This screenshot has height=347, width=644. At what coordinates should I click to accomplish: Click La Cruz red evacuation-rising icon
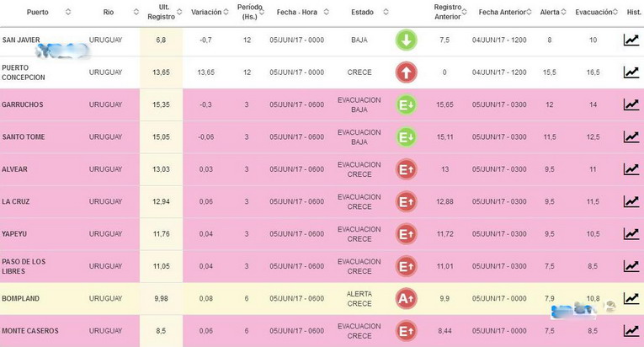coord(407,201)
